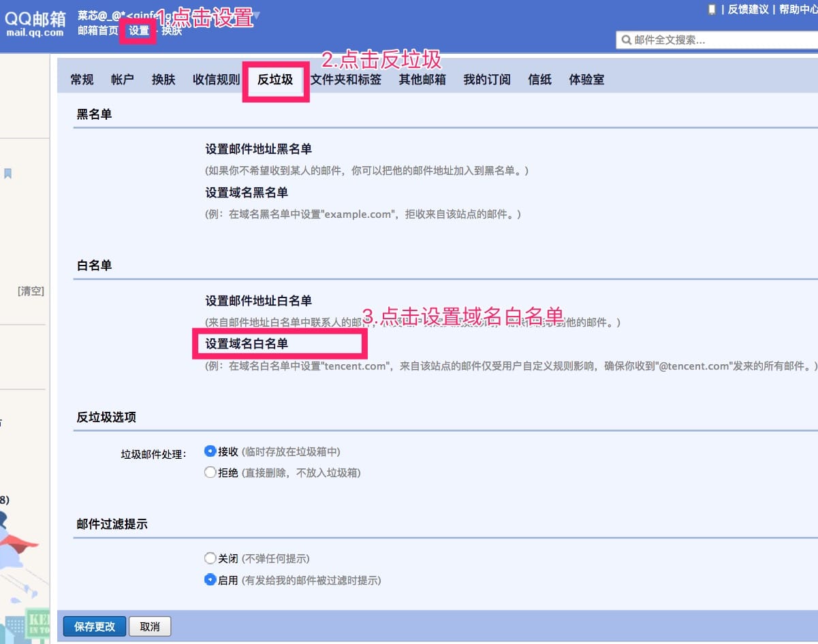Expand the dropdown arrow beside the account name
The image size is (818, 644).
click(x=257, y=15)
